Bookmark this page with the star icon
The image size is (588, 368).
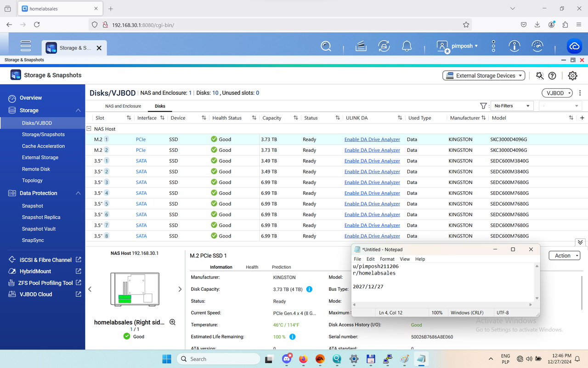[466, 24]
